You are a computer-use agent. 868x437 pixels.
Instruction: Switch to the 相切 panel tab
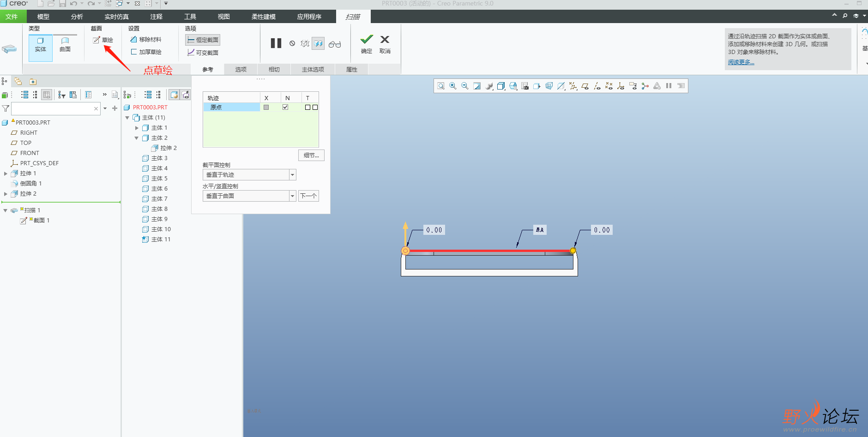click(274, 70)
